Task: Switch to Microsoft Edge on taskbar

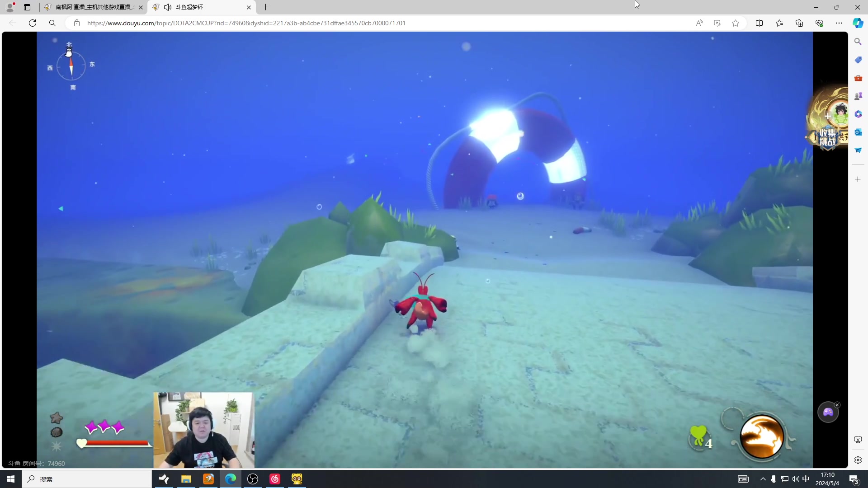Action: tap(231, 479)
